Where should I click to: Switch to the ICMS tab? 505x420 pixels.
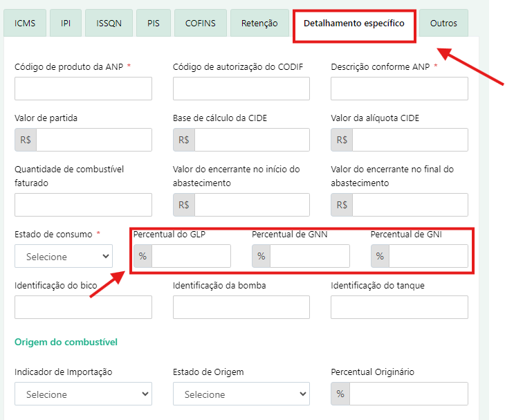(25, 24)
